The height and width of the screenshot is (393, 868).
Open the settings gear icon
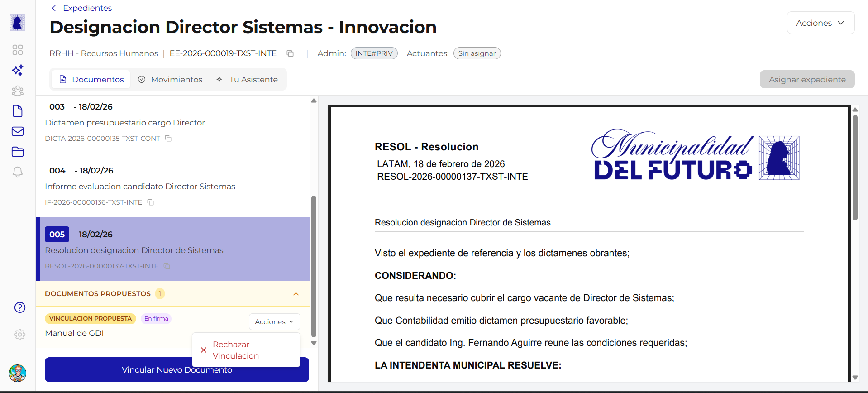[20, 335]
